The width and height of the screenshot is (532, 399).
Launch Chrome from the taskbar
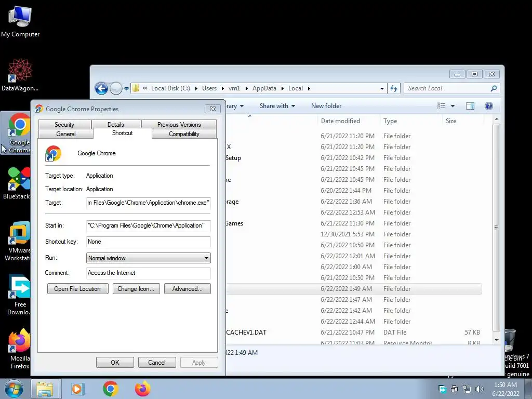click(110, 389)
